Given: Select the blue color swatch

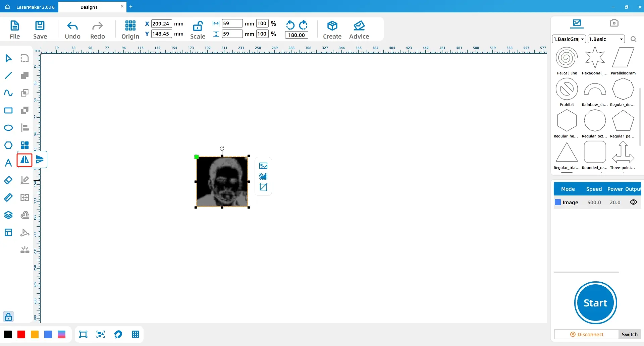Looking at the screenshot, I should click(48, 334).
